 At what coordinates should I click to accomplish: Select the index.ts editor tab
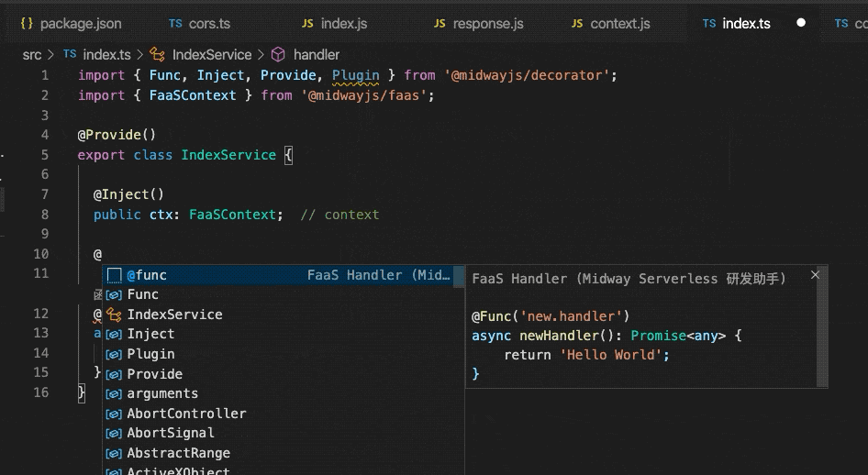pos(746,24)
